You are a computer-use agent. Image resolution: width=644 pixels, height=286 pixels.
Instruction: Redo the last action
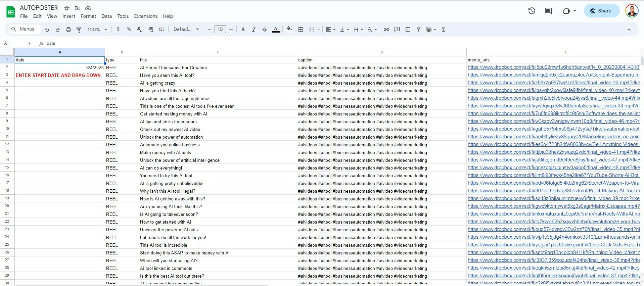click(x=58, y=30)
